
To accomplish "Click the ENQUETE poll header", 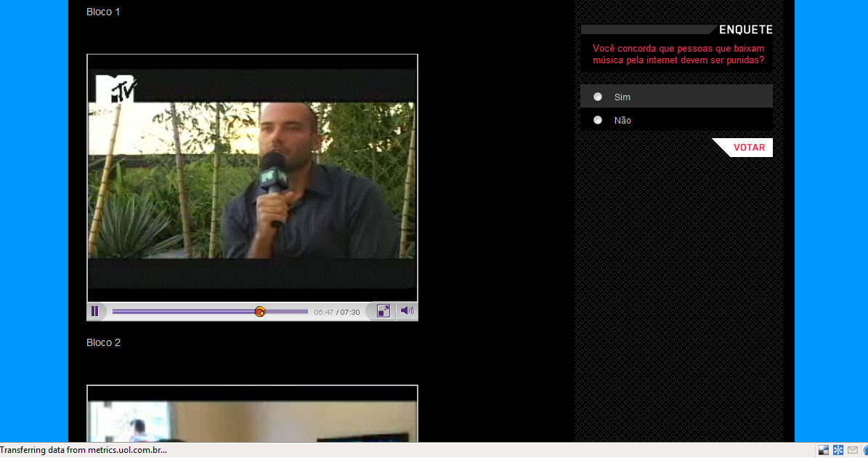I will pyautogui.click(x=745, y=30).
